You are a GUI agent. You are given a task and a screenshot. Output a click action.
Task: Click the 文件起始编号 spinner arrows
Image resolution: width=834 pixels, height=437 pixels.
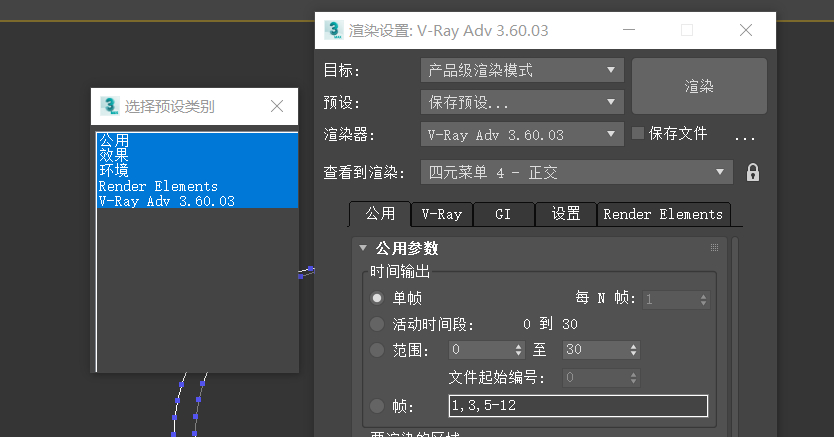point(633,378)
